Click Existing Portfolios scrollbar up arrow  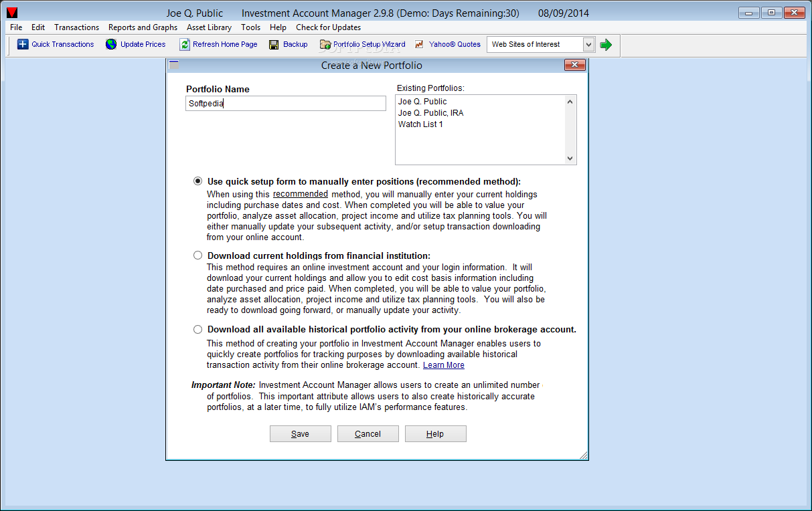tap(570, 102)
